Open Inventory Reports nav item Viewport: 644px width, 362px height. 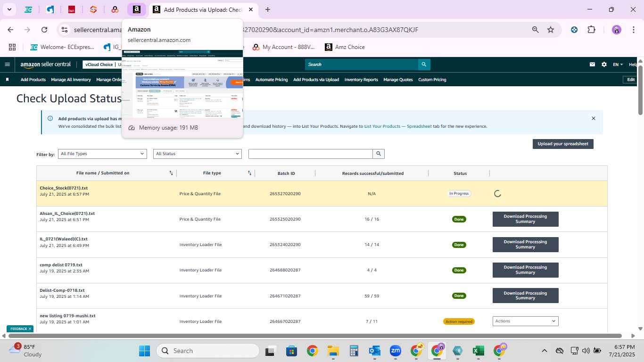(x=361, y=80)
